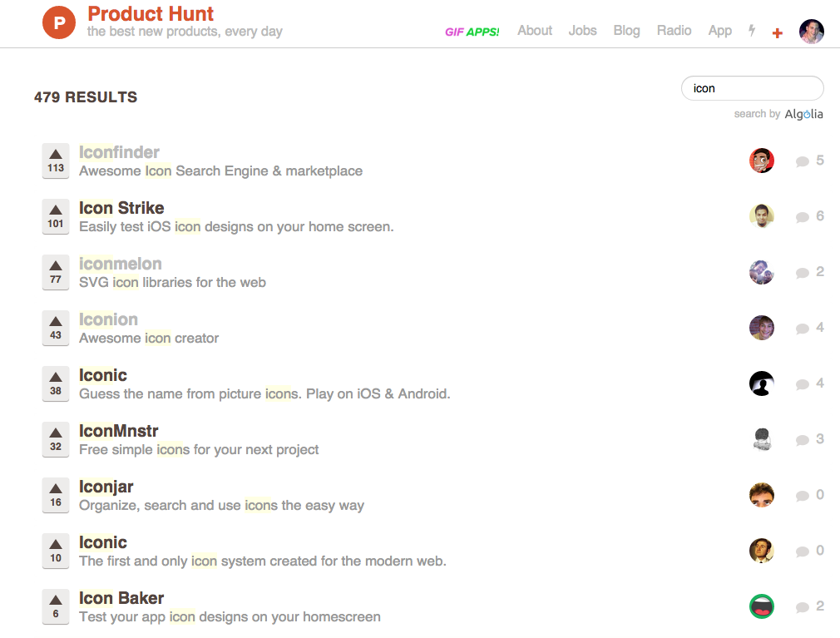Viewport: 840px width, 638px height.
Task: View Icon Baker submitter green avatar
Action: pos(761,606)
